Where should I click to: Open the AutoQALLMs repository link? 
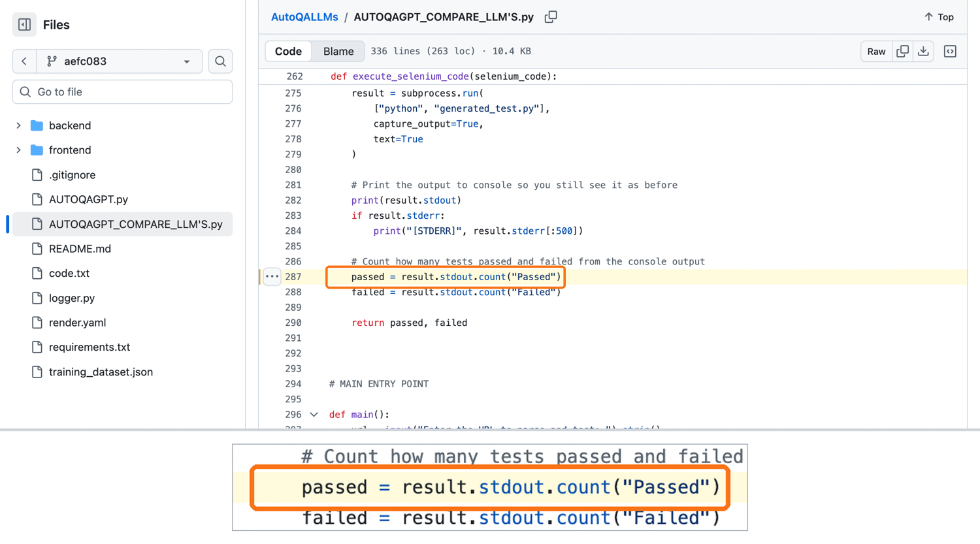point(304,17)
